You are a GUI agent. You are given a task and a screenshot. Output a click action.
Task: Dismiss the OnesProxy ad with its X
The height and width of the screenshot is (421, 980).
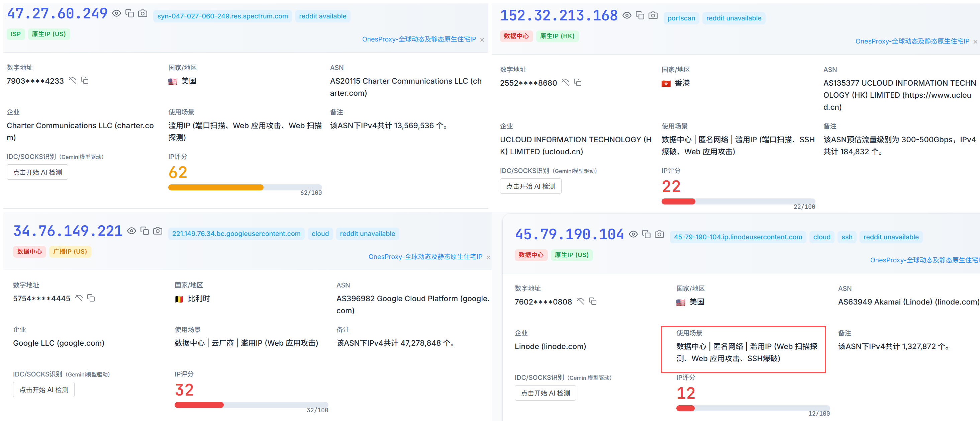482,39
